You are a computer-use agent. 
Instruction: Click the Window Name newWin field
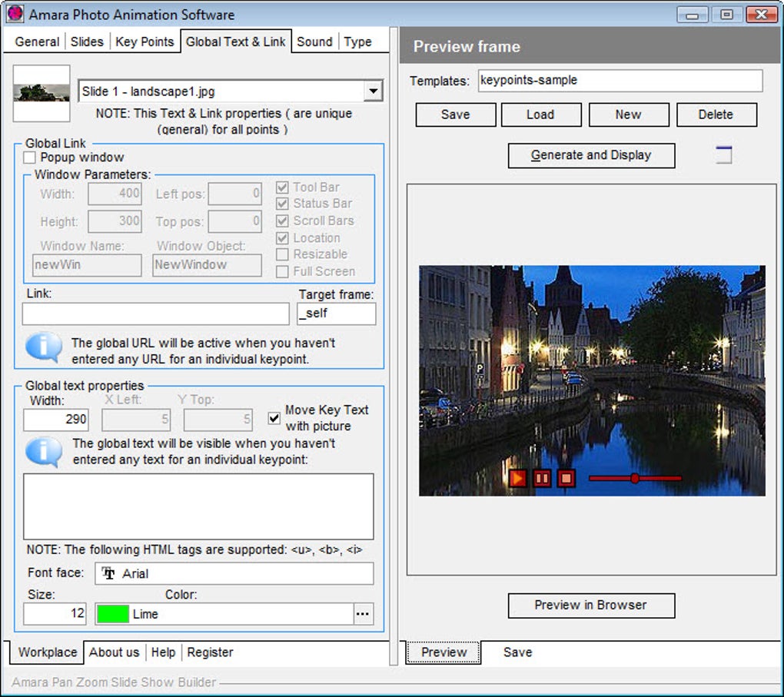[87, 265]
